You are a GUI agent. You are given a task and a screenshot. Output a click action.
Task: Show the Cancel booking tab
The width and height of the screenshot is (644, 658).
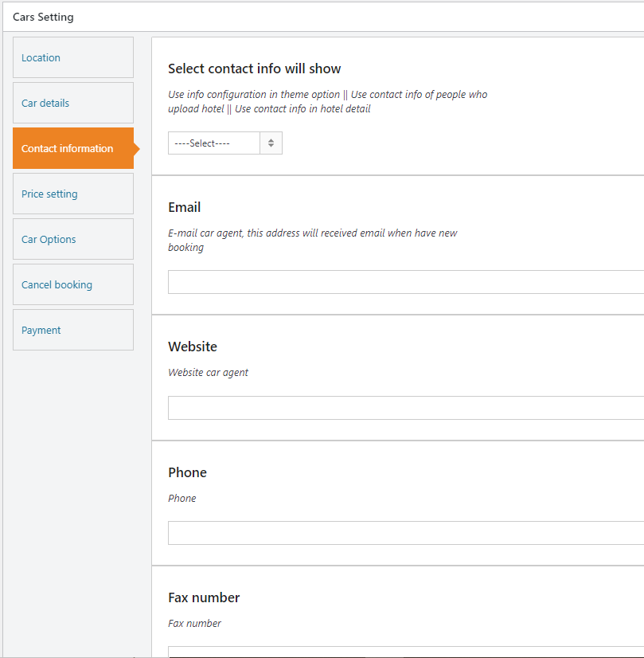pos(73,284)
